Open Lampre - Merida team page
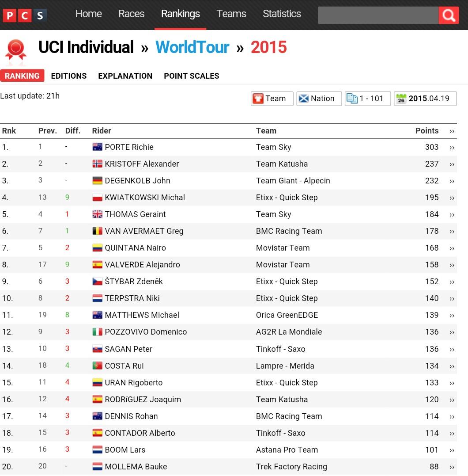 click(285, 366)
